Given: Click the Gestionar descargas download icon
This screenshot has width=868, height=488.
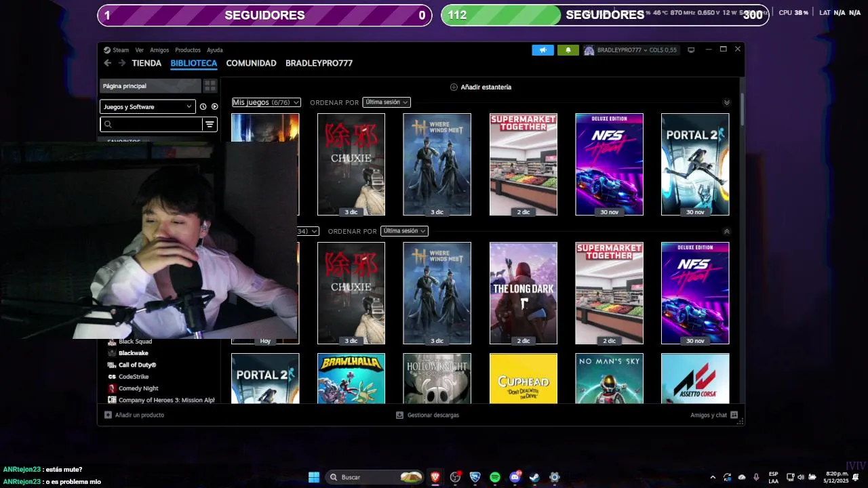Looking at the screenshot, I should point(399,415).
